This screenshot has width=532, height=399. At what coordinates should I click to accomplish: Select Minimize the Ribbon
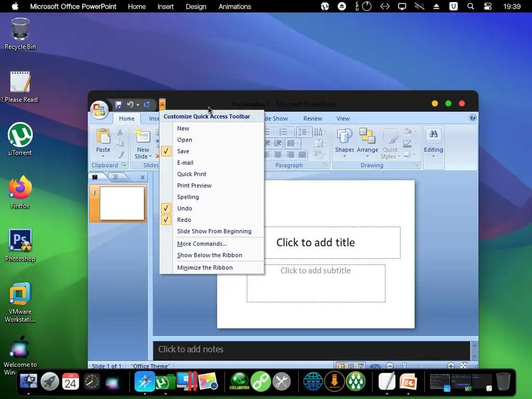tap(211, 268)
